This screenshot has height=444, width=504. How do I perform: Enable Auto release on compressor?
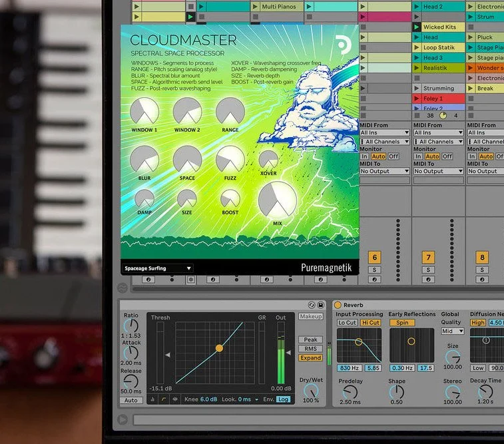point(130,400)
